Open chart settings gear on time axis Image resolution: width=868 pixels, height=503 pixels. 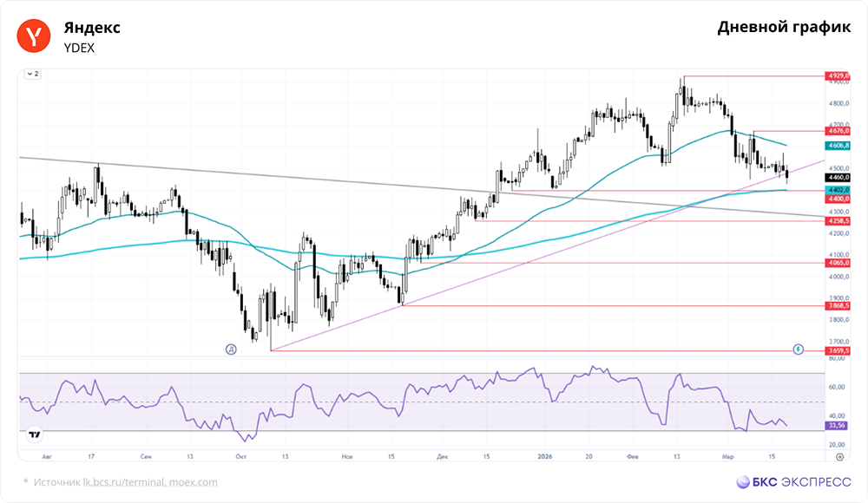[x=839, y=456]
